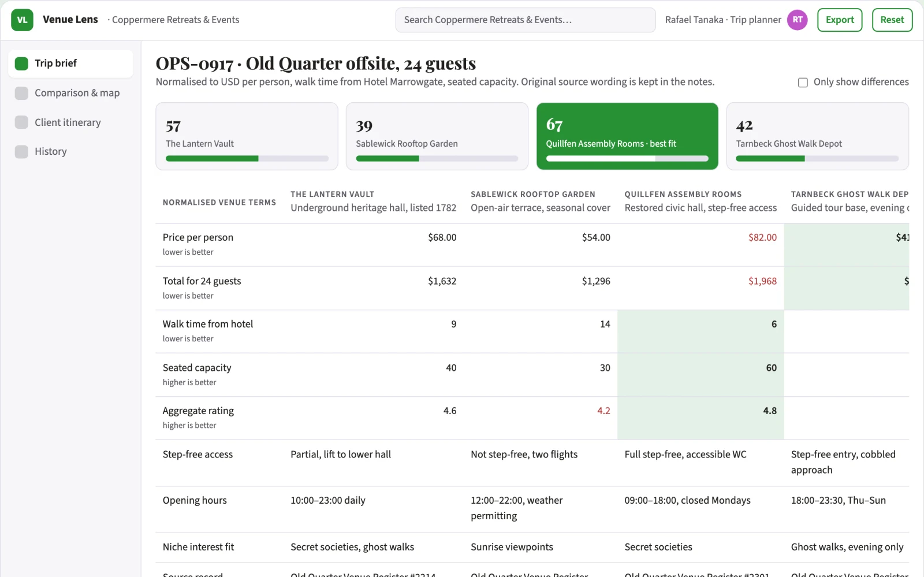Click The Lantern Vault score progress bar
Image resolution: width=924 pixels, height=577 pixels.
tap(247, 158)
